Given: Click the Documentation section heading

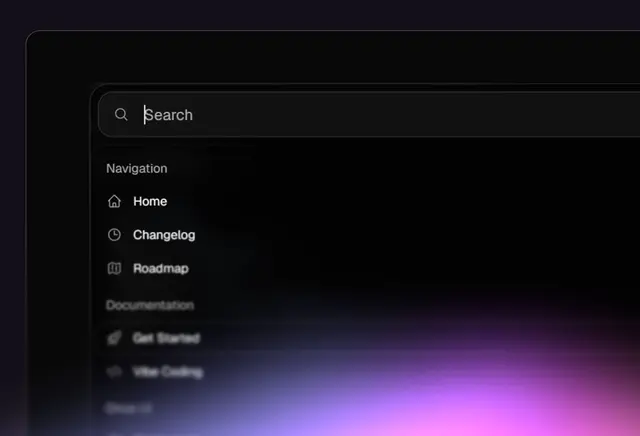Looking at the screenshot, I should (x=150, y=305).
